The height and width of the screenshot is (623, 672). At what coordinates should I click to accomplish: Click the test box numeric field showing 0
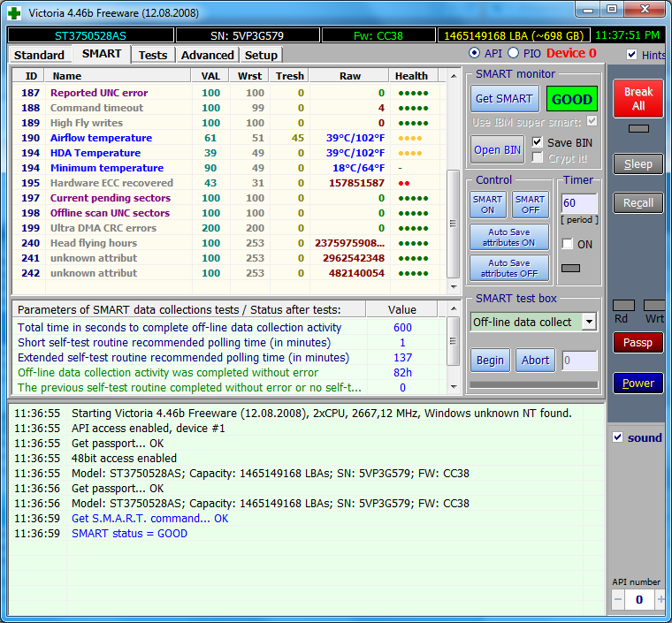579,360
